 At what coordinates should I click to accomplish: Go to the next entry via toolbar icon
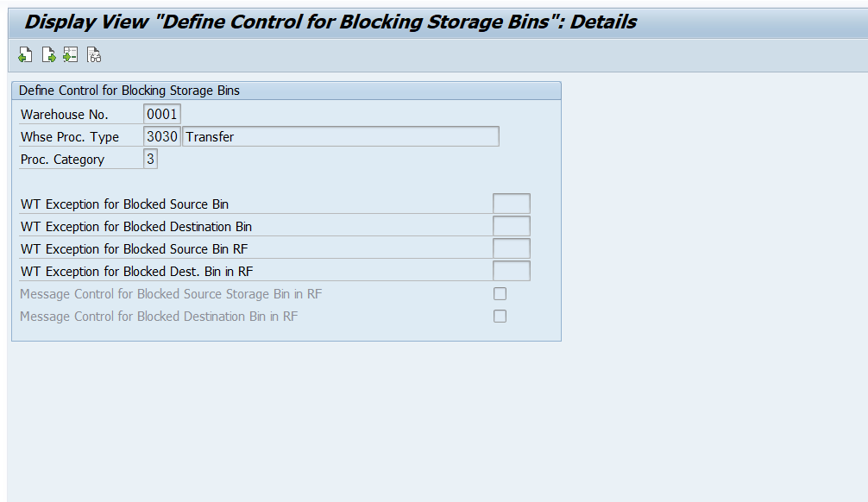pos(48,56)
